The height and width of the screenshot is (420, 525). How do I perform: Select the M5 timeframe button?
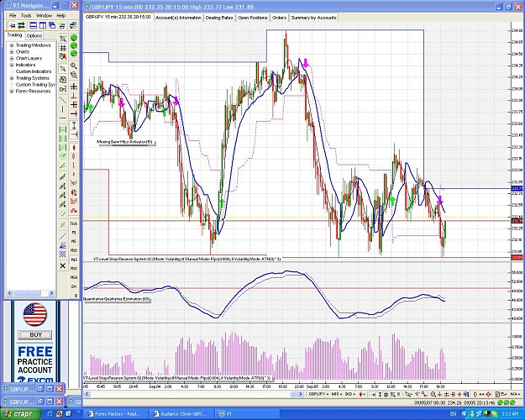[x=74, y=241]
